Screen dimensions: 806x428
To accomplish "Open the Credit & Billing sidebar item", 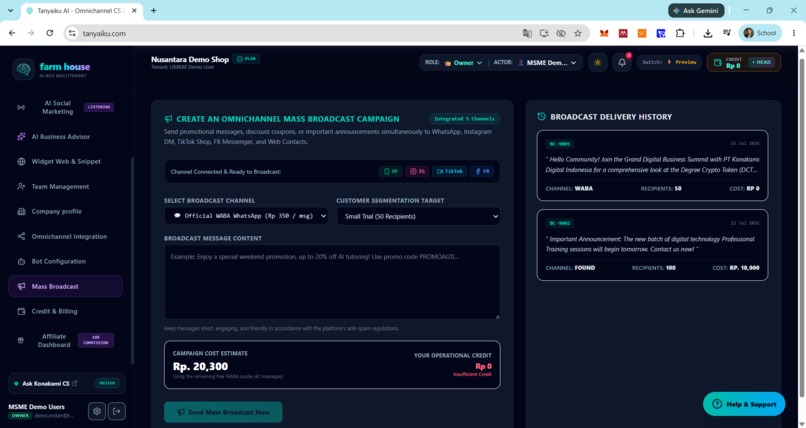I will [65, 311].
